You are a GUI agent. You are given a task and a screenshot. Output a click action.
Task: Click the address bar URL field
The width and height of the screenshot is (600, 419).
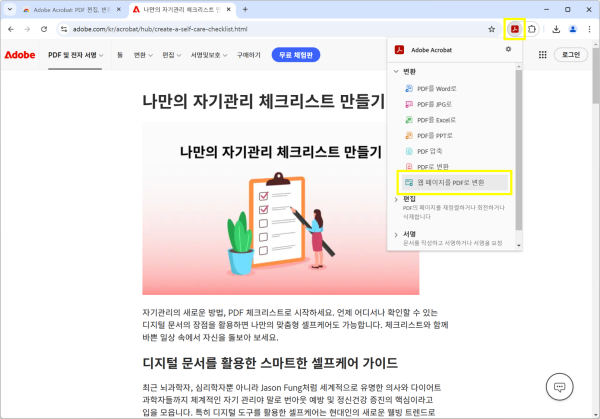pos(277,29)
